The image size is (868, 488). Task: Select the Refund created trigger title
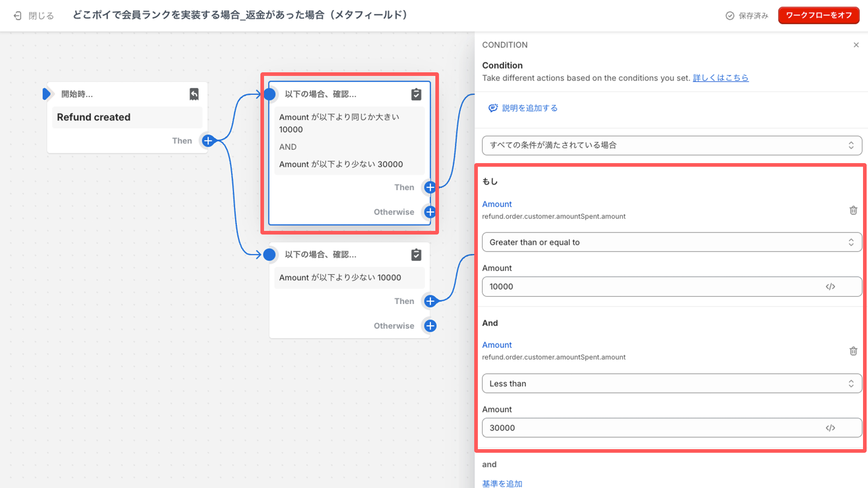tap(94, 117)
